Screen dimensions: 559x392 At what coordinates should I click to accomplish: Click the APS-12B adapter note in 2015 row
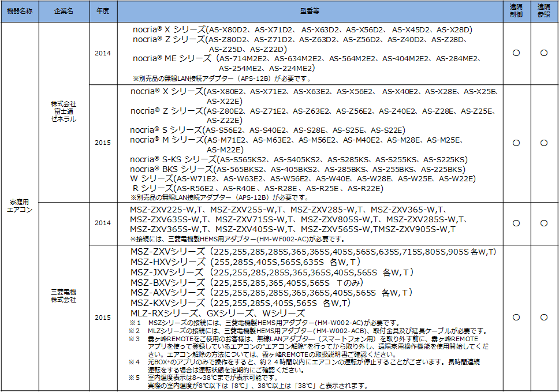pos(220,197)
